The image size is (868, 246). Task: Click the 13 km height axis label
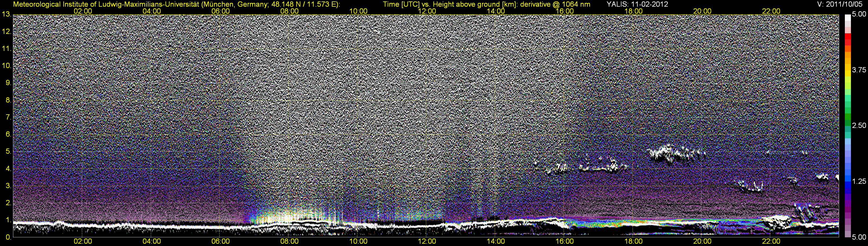pos(6,14)
